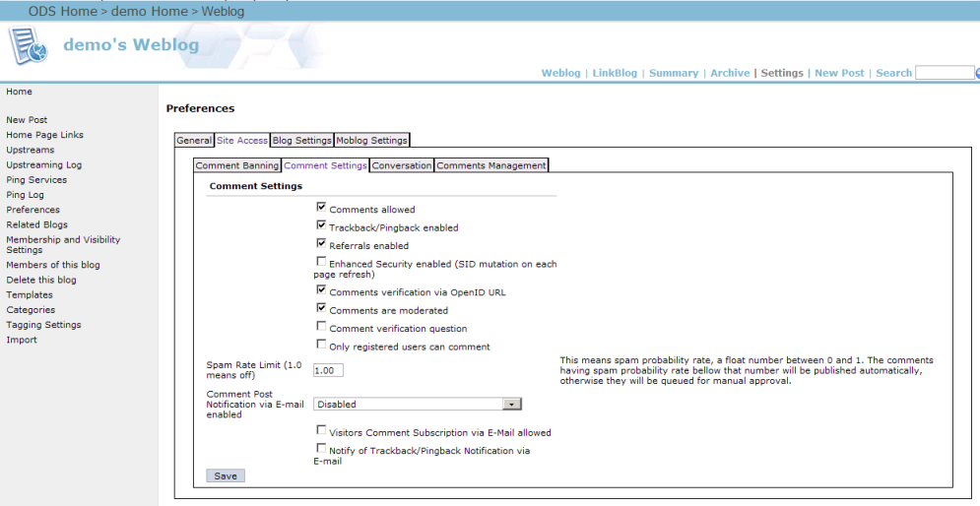This screenshot has width=980, height=506.
Task: Select the Comment Banning tab
Action: tap(237, 165)
